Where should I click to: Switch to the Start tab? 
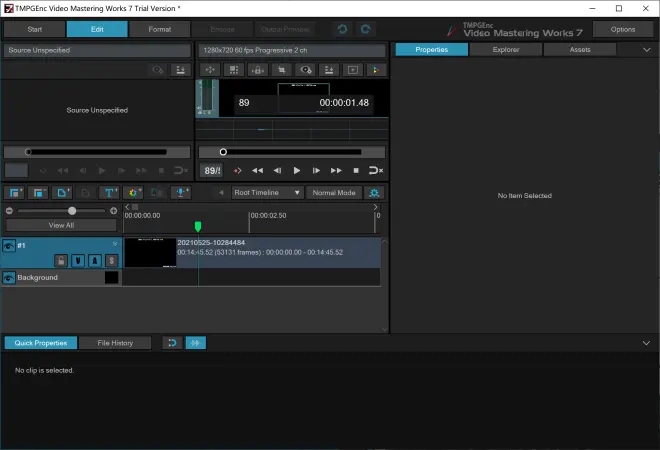click(35, 29)
